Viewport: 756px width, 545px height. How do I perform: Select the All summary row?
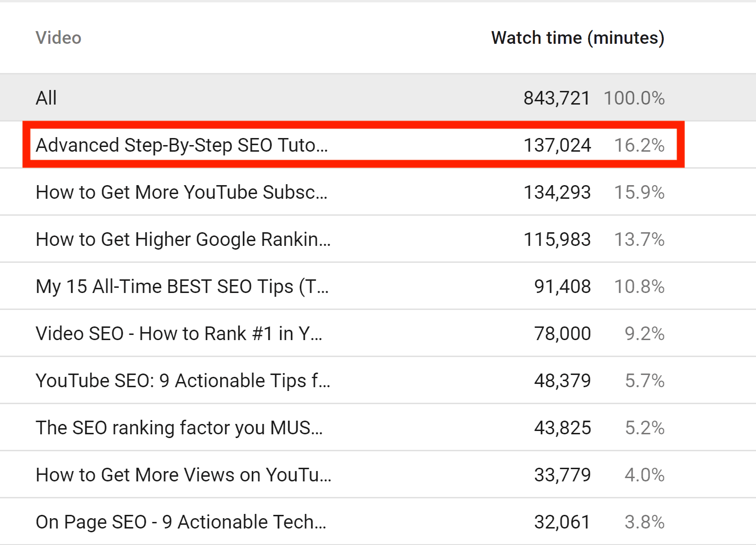tap(378, 98)
